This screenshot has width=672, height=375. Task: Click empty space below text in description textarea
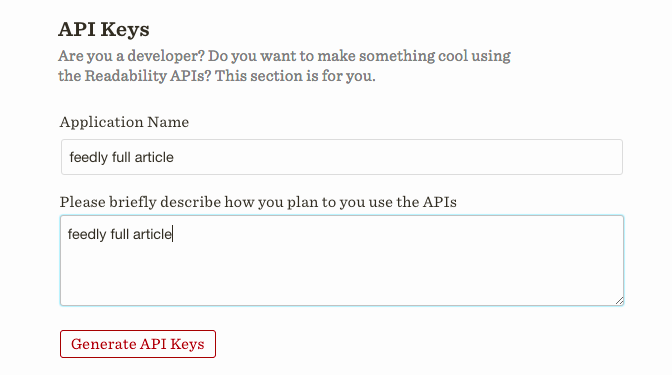pos(342,276)
